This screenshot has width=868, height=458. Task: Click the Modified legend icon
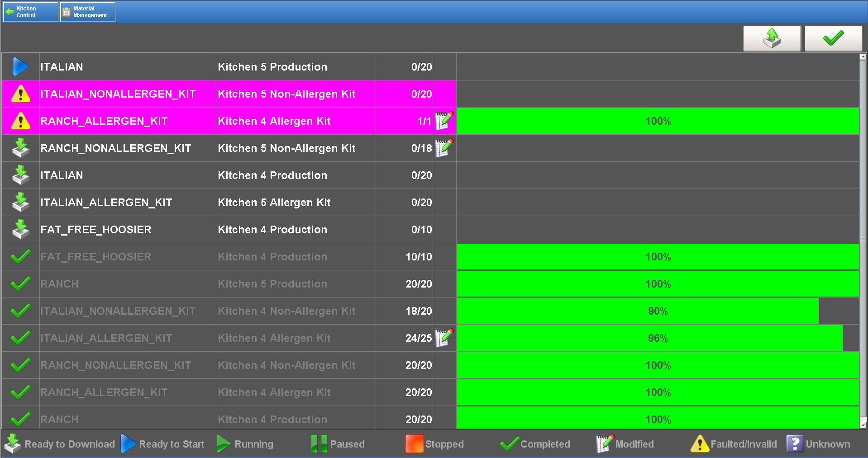pyautogui.click(x=605, y=444)
